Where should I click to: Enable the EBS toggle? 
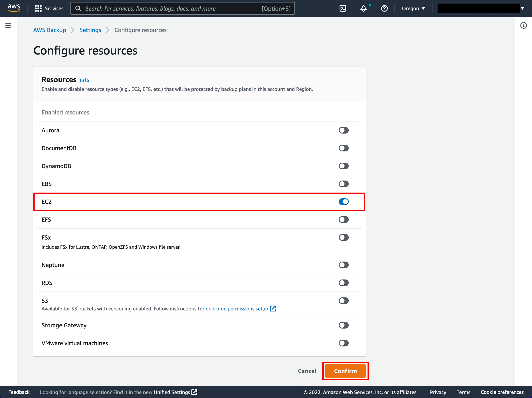tap(343, 184)
